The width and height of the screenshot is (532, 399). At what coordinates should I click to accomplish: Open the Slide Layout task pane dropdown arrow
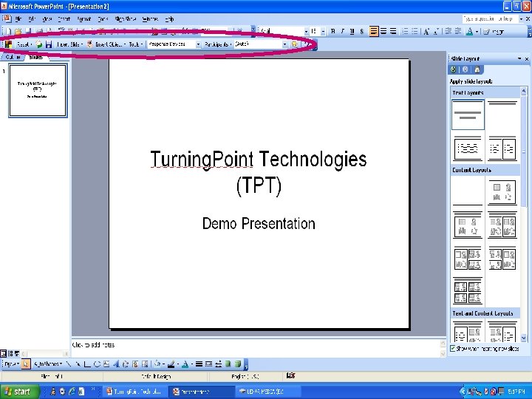pos(519,58)
